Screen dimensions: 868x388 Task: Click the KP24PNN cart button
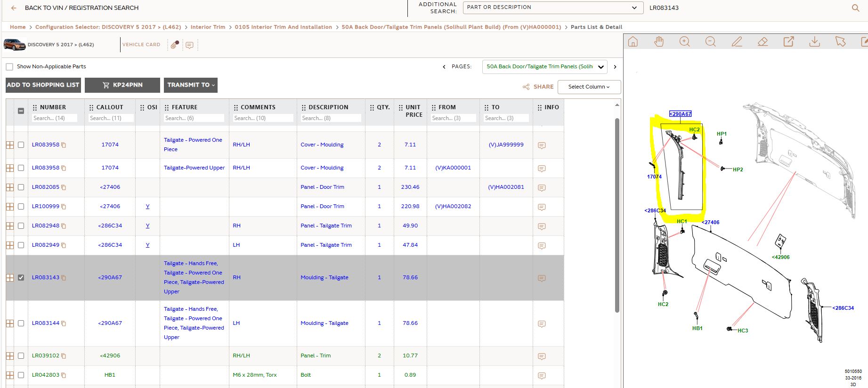click(122, 85)
